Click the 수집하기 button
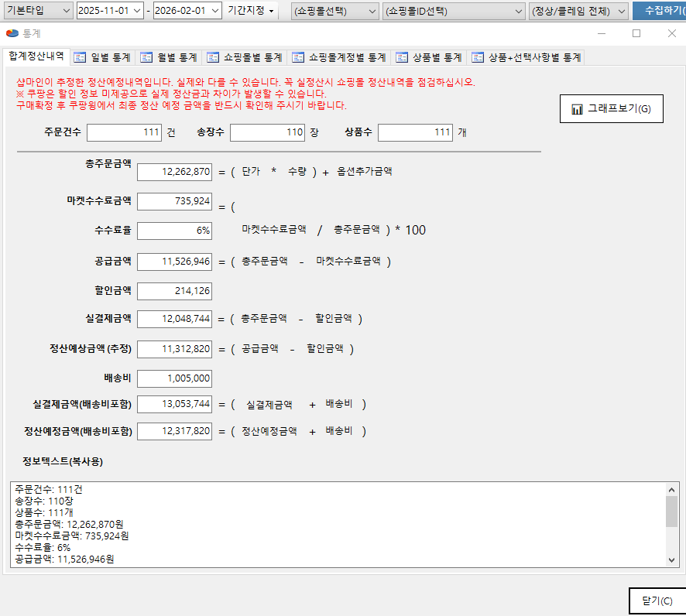 (x=660, y=10)
